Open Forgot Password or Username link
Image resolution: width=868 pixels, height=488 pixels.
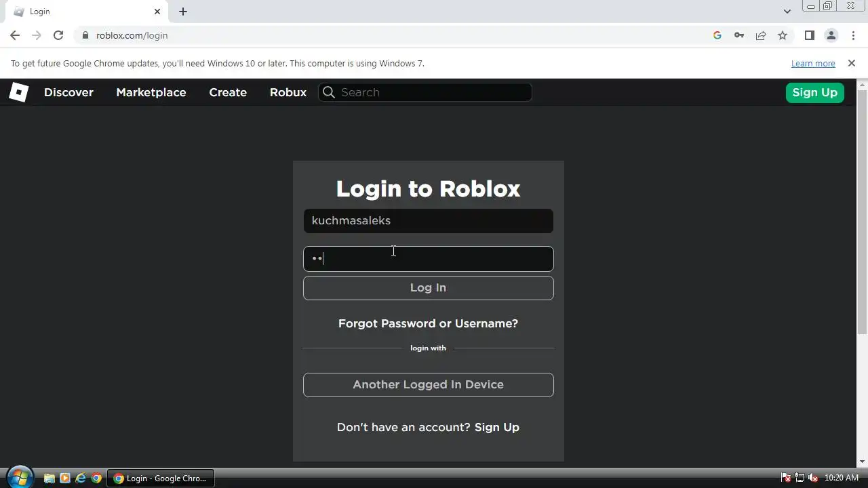tap(428, 323)
